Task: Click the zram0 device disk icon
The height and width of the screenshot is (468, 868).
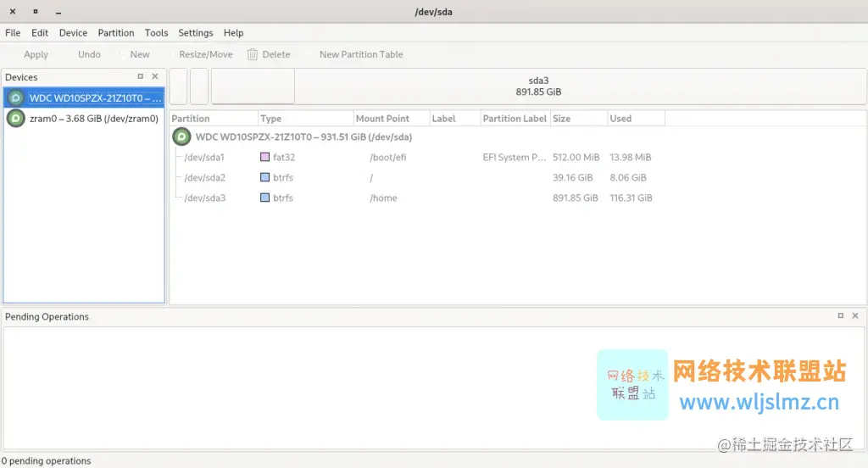Action: point(16,118)
